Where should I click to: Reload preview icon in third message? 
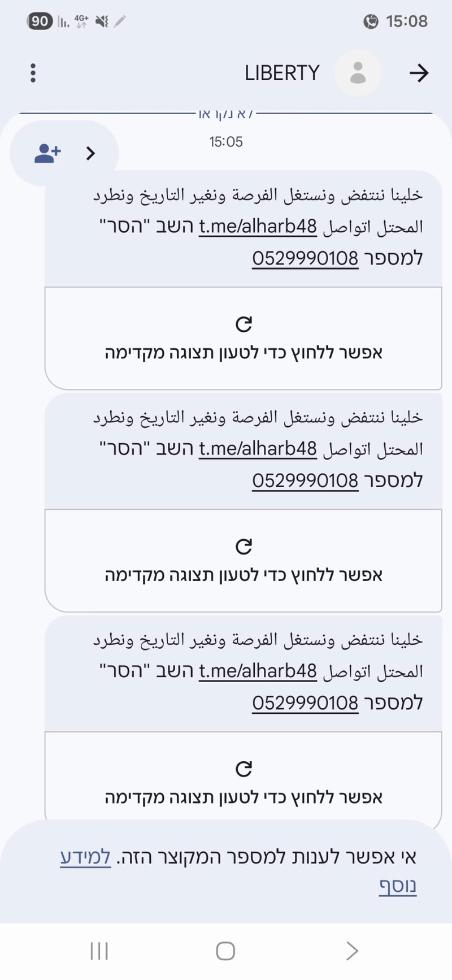coord(244,769)
